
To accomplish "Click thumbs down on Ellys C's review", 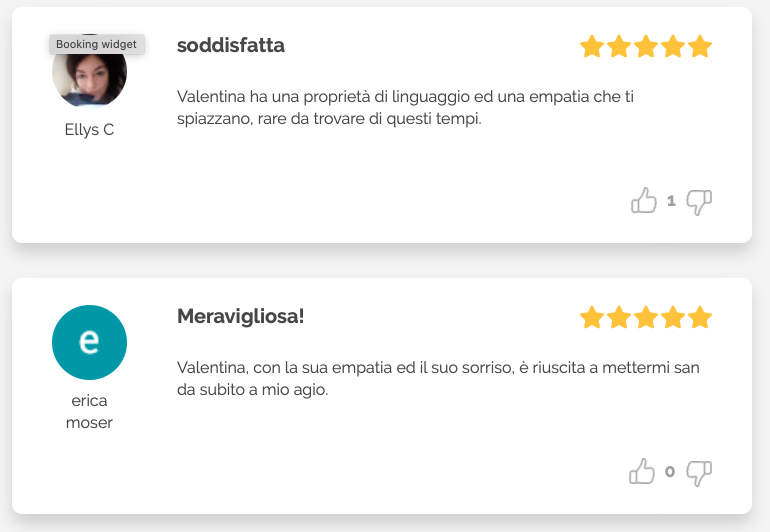I will pos(698,201).
